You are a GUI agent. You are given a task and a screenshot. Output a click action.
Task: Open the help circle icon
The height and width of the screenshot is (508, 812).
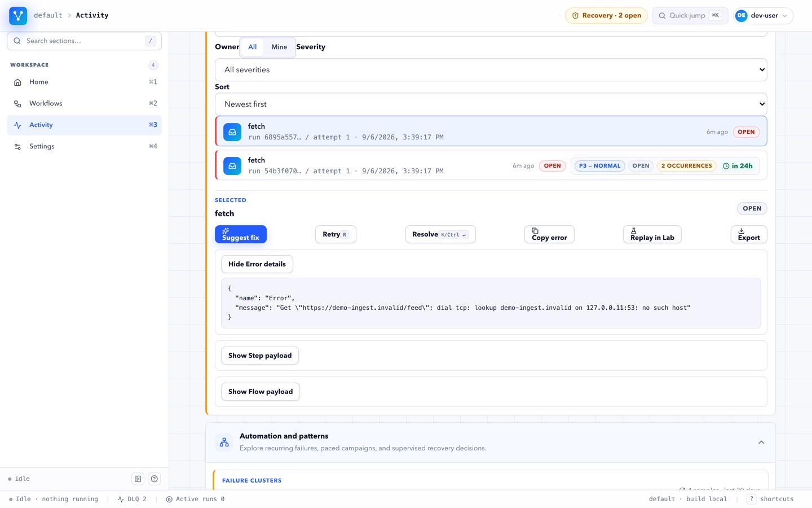coord(155,479)
